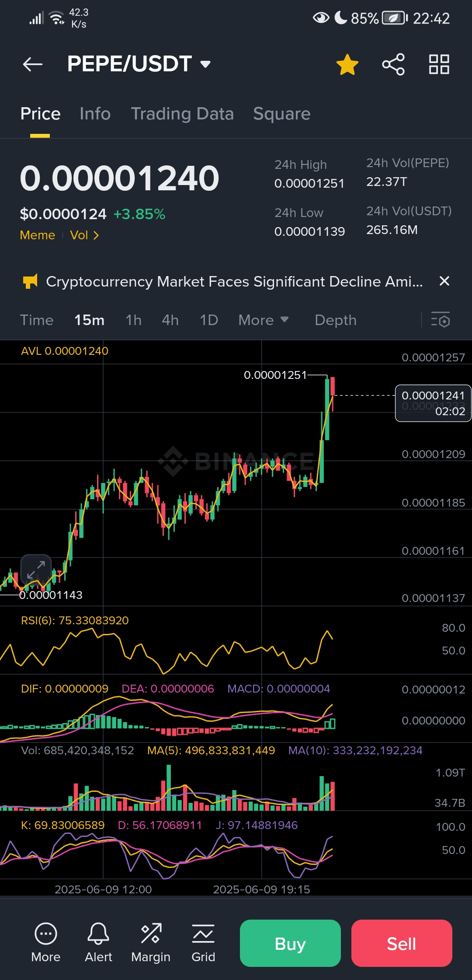Image resolution: width=472 pixels, height=980 pixels.
Task: Expand the More intervals dropdown
Action: click(264, 320)
